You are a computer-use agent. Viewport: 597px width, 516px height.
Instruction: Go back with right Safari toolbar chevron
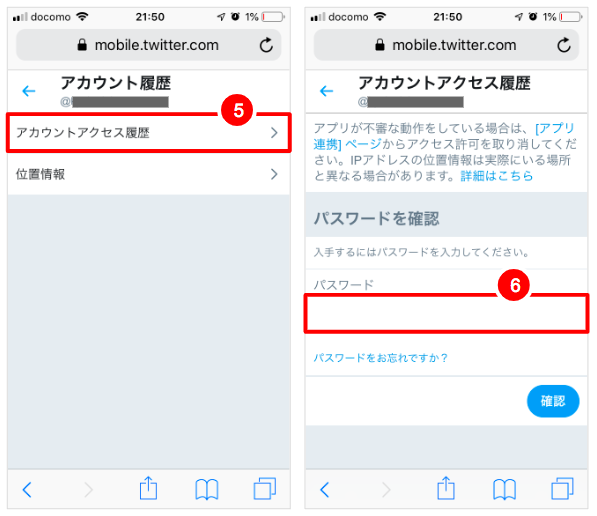tap(324, 490)
